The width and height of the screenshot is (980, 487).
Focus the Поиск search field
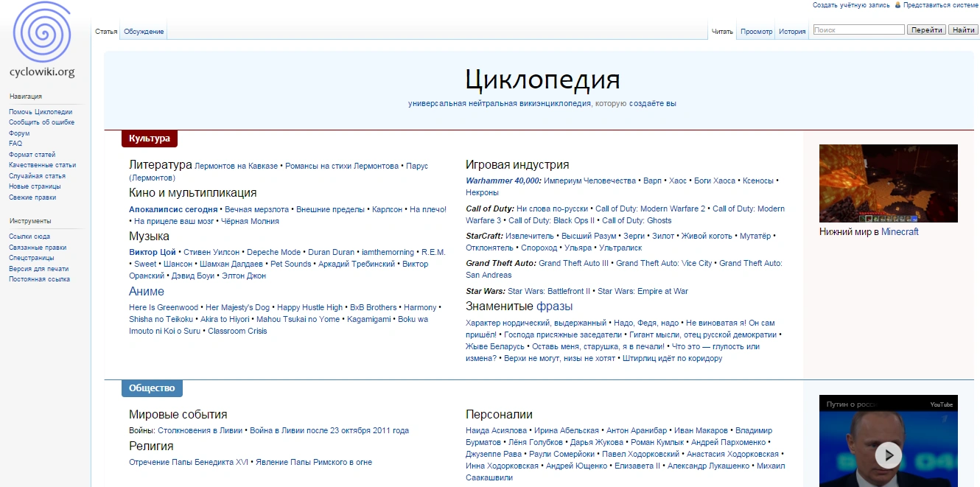click(x=858, y=30)
